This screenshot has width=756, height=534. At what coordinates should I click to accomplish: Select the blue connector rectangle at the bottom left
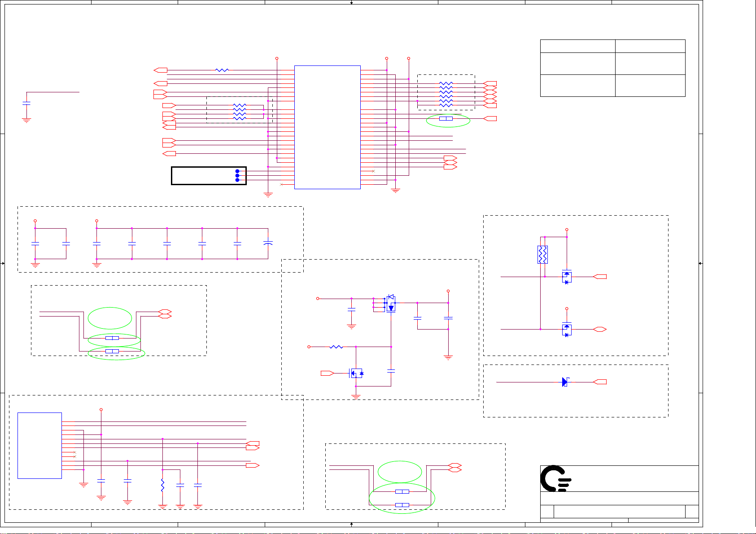pos(39,446)
